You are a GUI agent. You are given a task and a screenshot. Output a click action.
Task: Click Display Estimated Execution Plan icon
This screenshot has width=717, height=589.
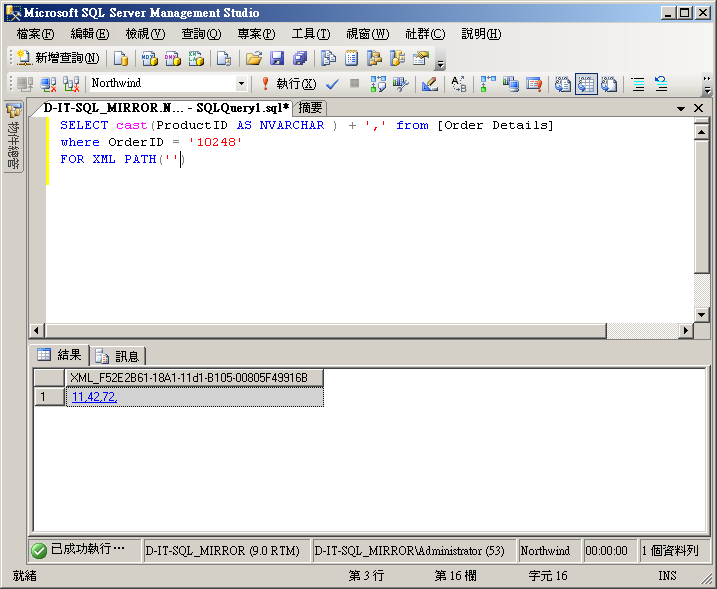pos(378,84)
